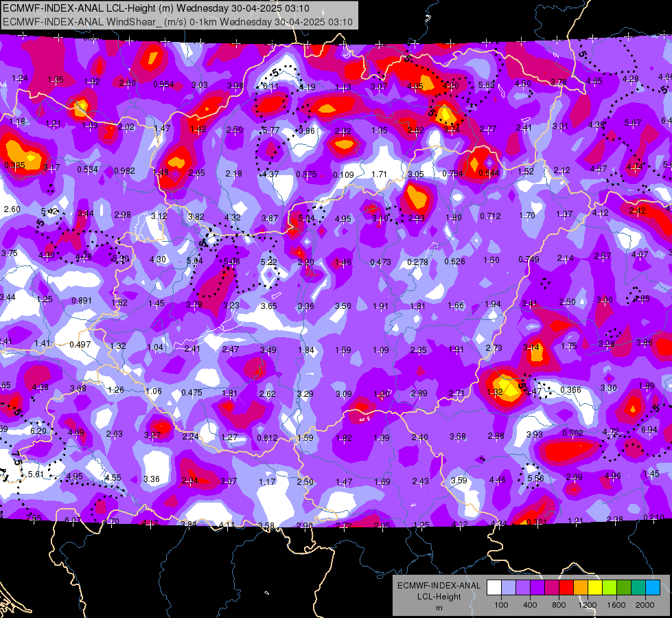Click the wind shear value 1.92
This screenshot has width=672, height=618.
click(x=92, y=82)
